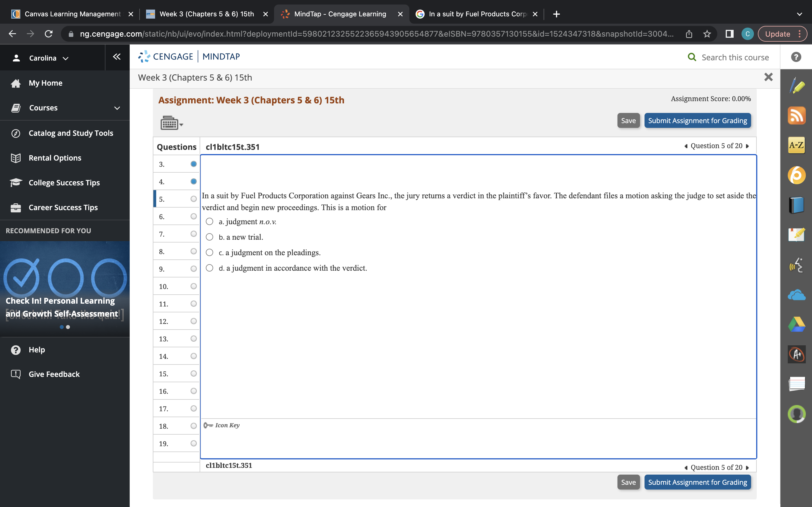Select the second carousel dot indicator
812x507 pixels.
pos(69,327)
